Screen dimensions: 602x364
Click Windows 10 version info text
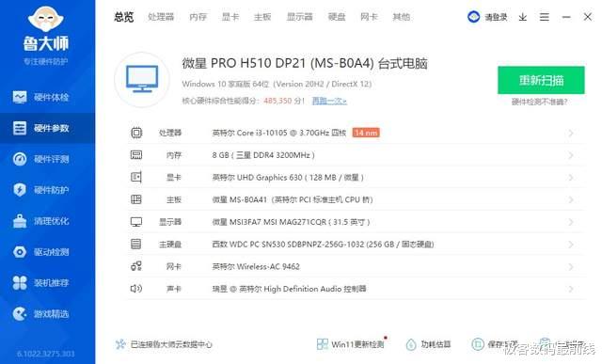277,84
